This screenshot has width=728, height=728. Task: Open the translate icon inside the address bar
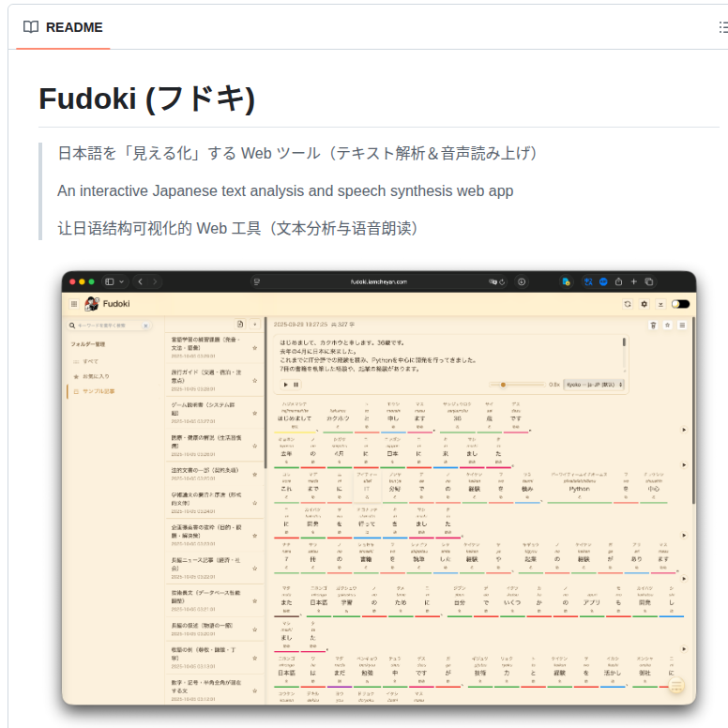click(493, 281)
